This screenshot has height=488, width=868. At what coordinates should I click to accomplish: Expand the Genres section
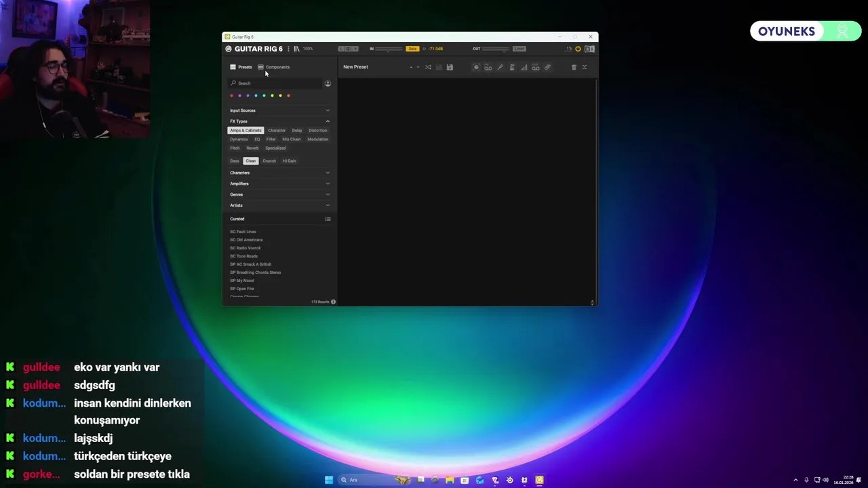pyautogui.click(x=279, y=195)
